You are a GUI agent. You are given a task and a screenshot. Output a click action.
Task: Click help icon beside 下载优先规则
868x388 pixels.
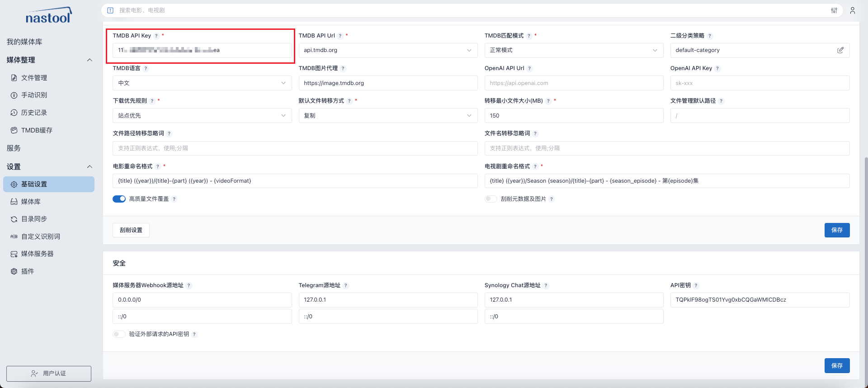[152, 101]
